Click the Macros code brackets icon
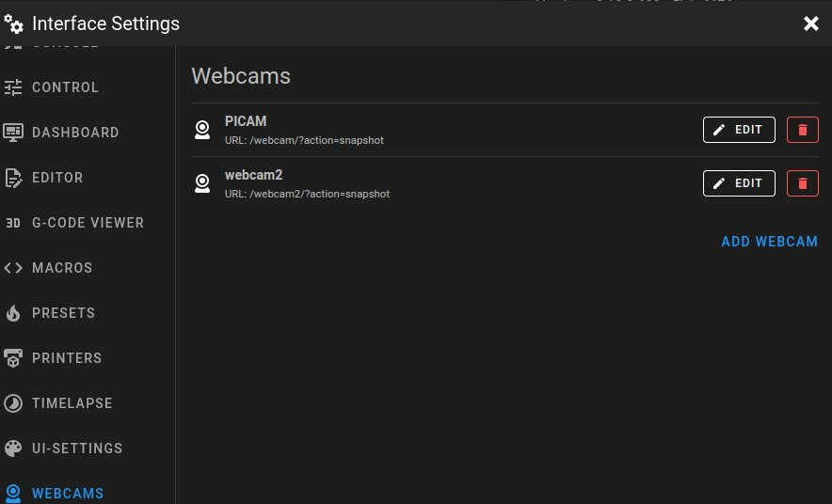The height and width of the screenshot is (504, 832). click(x=13, y=268)
